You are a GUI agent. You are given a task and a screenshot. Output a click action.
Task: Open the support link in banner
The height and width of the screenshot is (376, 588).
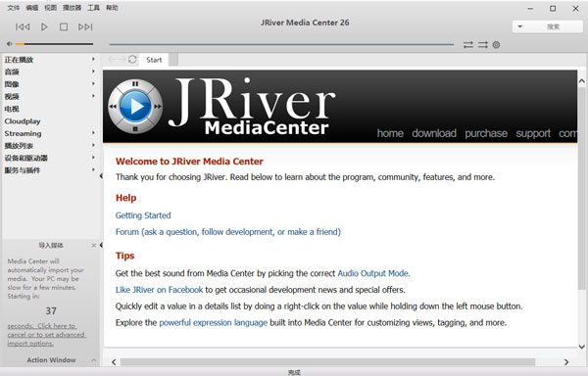pos(533,133)
